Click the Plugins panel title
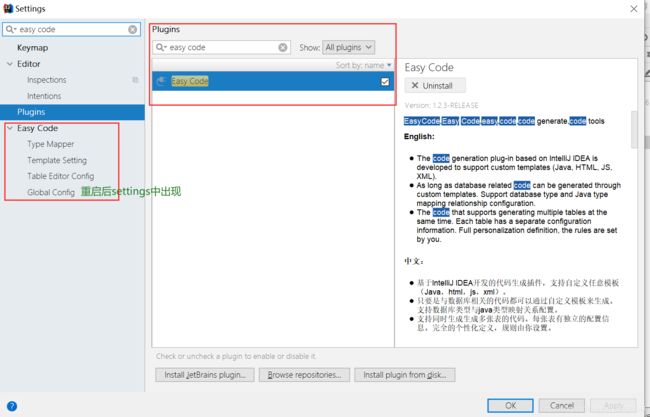Screen dimensions: 650x417 click(x=166, y=29)
